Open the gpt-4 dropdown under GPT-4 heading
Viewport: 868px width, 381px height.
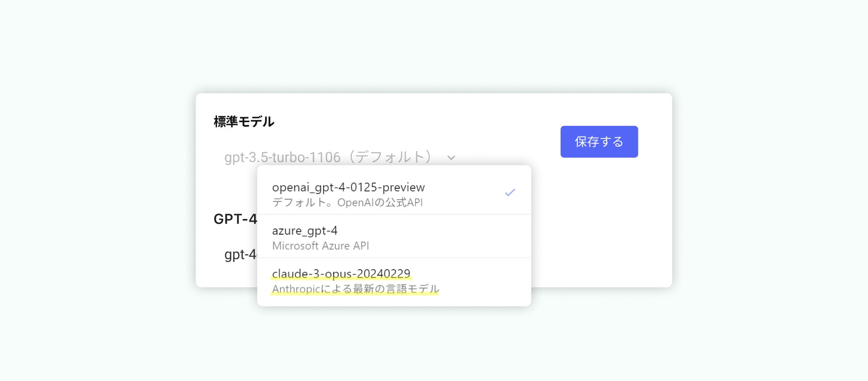pyautogui.click(x=241, y=255)
